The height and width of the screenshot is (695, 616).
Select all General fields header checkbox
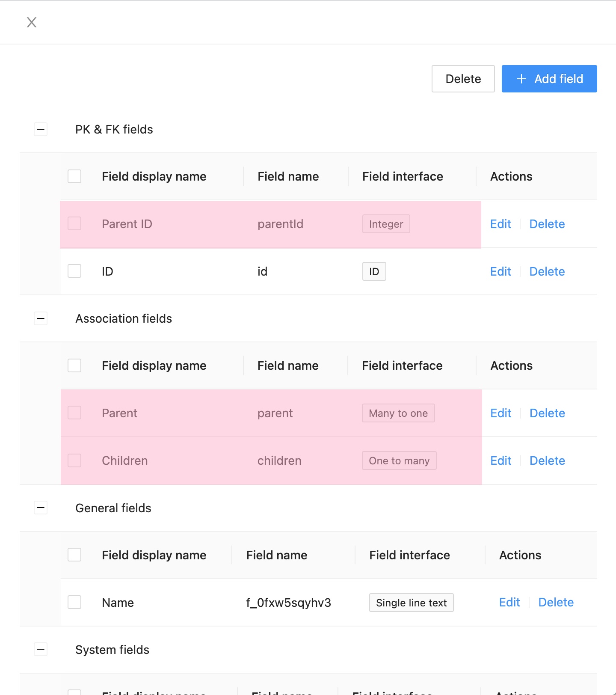point(74,555)
